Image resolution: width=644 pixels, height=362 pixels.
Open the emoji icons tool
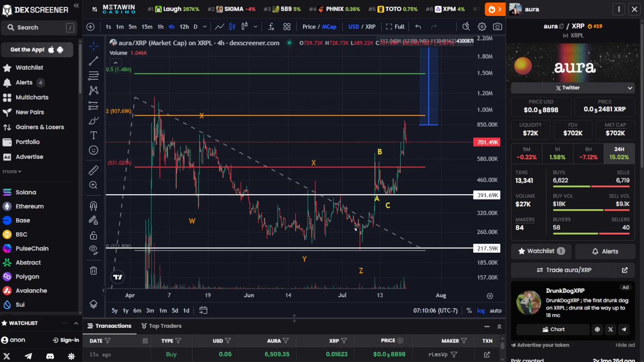93,150
